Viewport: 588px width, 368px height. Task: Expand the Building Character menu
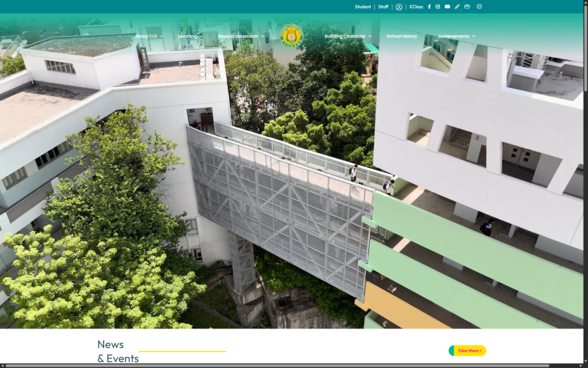tap(348, 36)
